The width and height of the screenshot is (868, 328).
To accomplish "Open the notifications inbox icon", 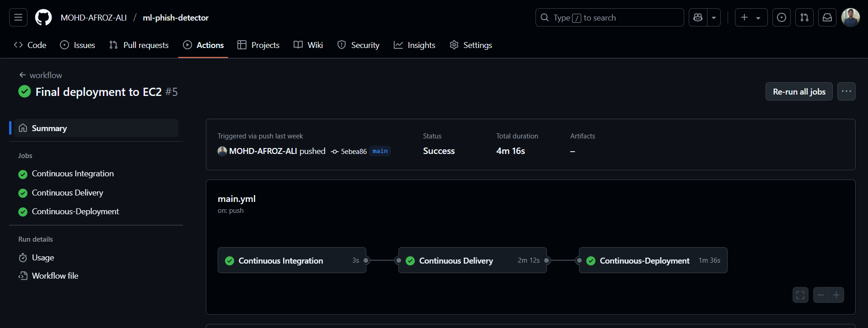I will click(x=827, y=17).
